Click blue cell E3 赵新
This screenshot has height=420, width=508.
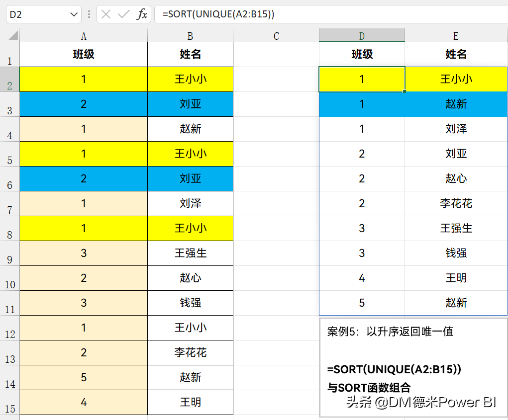[x=456, y=104]
